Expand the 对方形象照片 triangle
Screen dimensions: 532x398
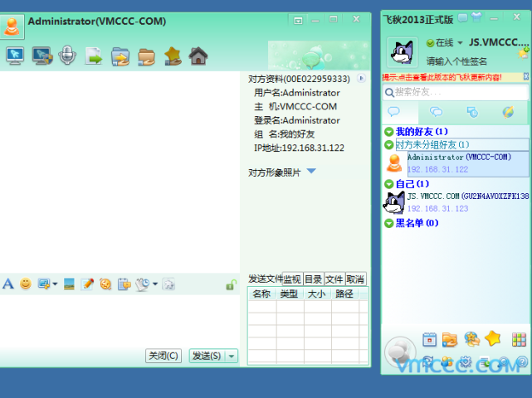tap(311, 171)
